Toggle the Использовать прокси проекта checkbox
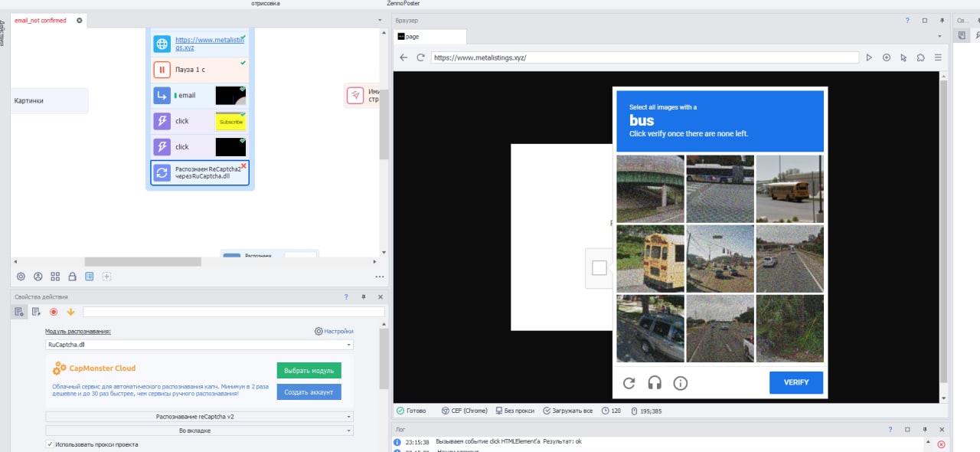Viewport: 980px width, 452px height. [50, 444]
